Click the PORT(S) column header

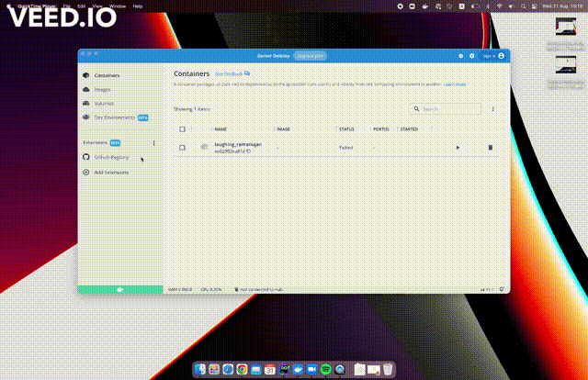(380, 129)
